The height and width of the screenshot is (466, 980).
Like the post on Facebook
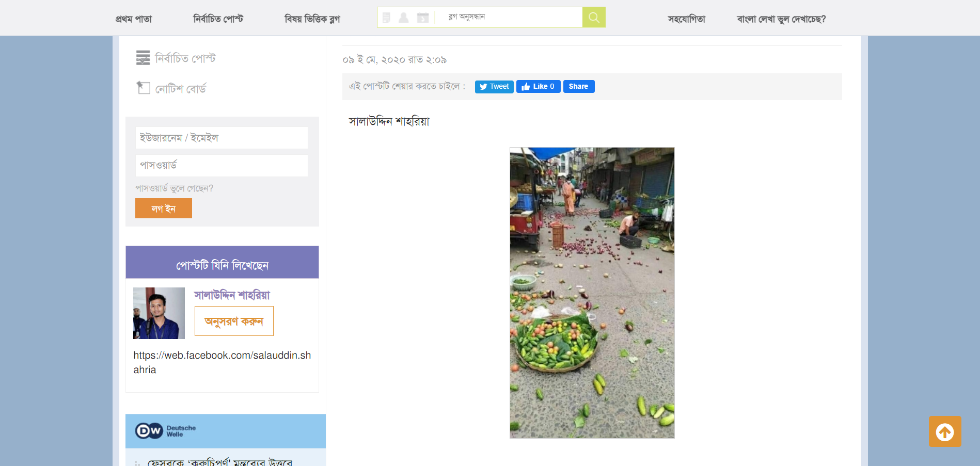point(538,87)
